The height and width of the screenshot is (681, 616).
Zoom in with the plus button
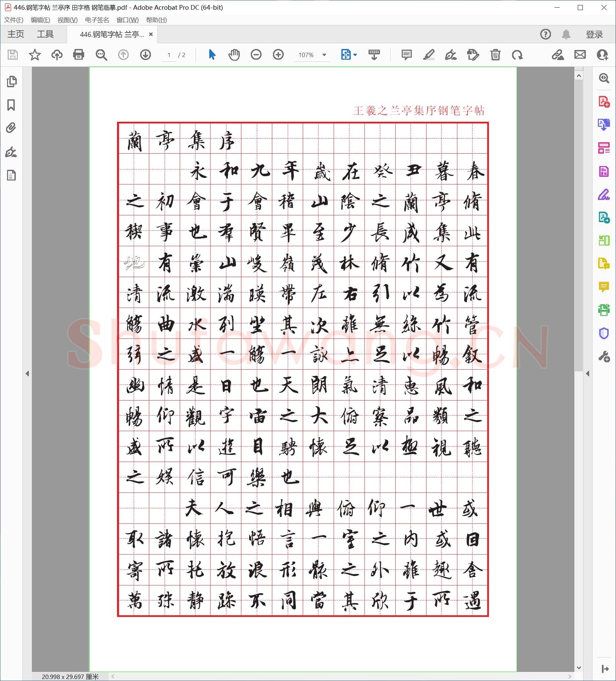[x=278, y=55]
